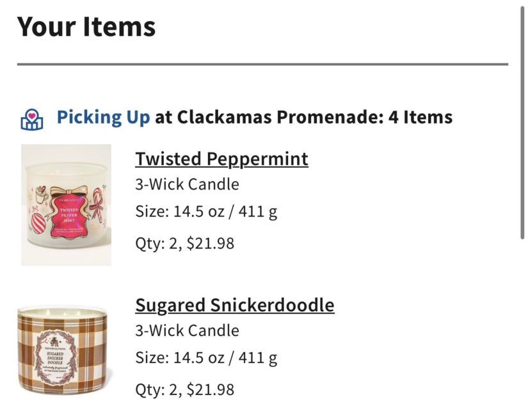Click the store pickup gift icon
Image resolution: width=528 pixels, height=420 pixels.
32,119
